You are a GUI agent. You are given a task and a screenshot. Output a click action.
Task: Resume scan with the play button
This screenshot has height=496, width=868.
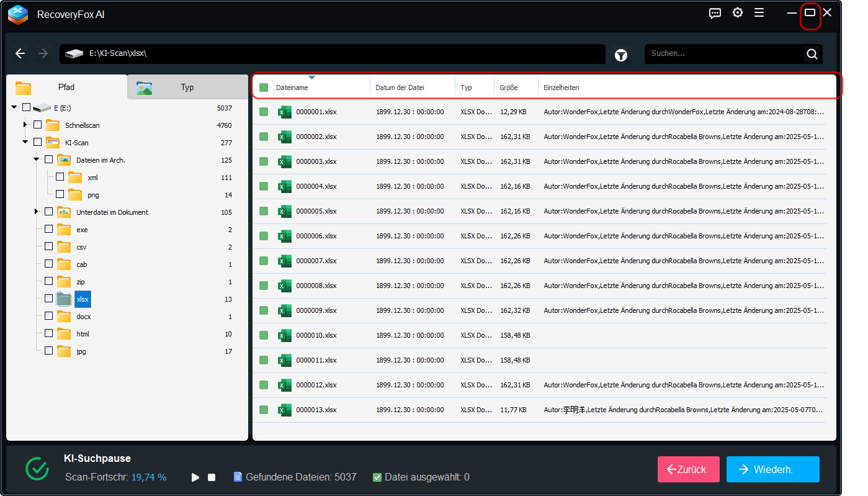coord(195,477)
